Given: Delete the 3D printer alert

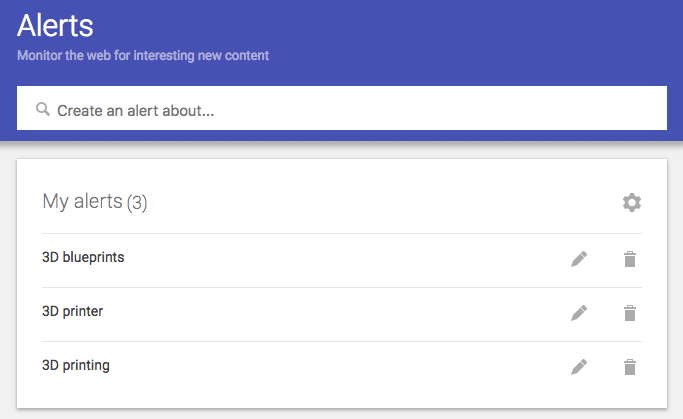Looking at the screenshot, I should (630, 313).
